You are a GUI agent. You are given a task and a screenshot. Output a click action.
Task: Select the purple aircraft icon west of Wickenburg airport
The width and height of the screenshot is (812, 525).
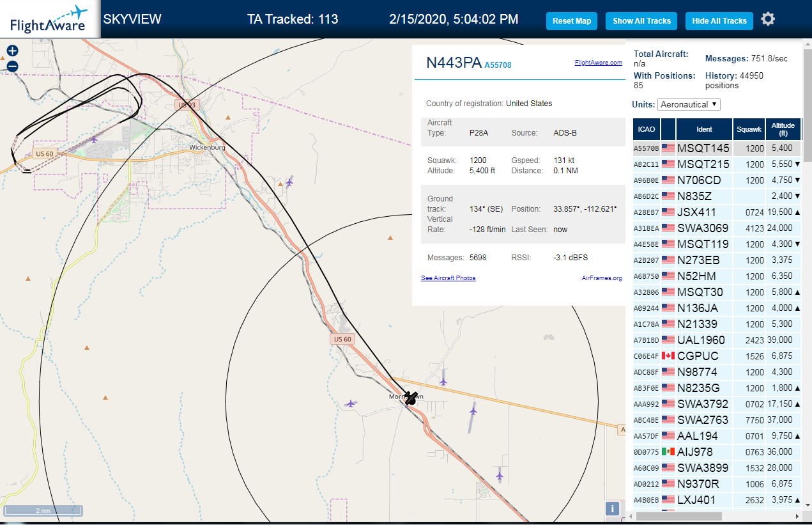pyautogui.click(x=95, y=139)
